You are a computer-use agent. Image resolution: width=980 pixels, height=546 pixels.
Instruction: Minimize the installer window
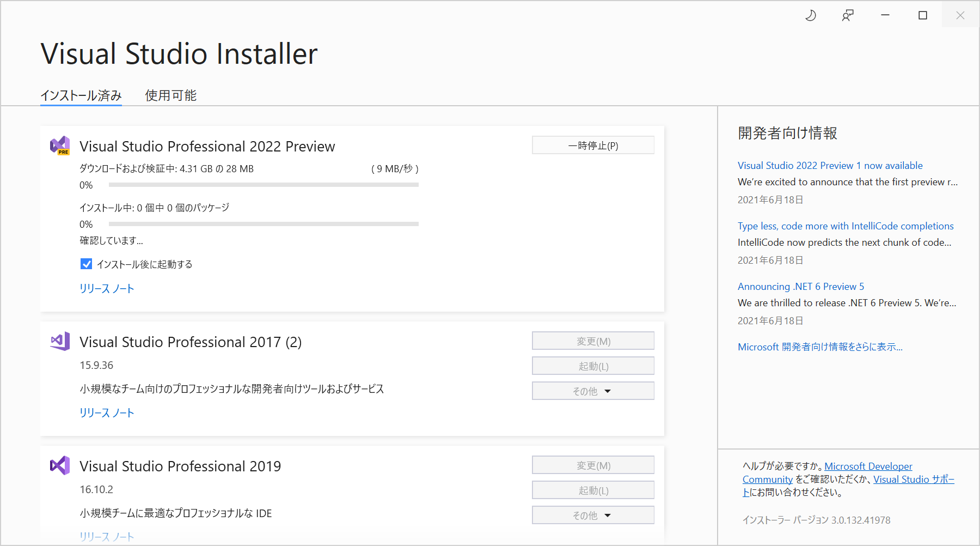tap(885, 15)
